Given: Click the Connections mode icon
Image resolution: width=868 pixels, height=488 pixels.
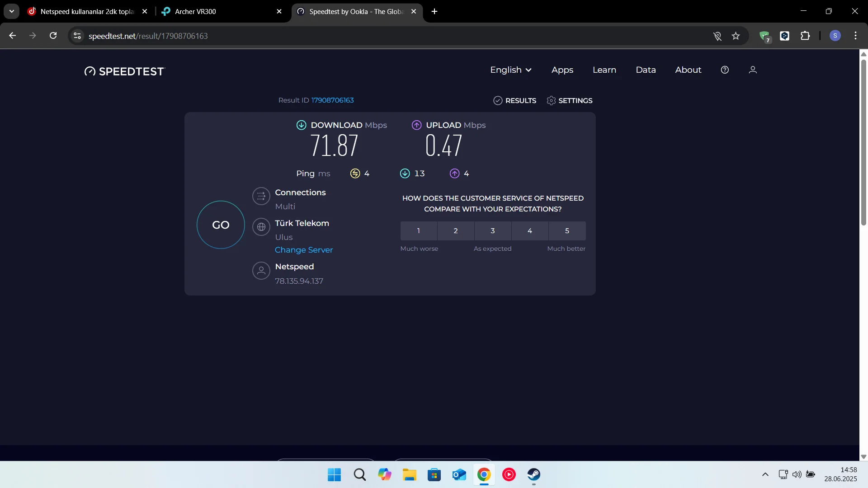Looking at the screenshot, I should [x=261, y=196].
